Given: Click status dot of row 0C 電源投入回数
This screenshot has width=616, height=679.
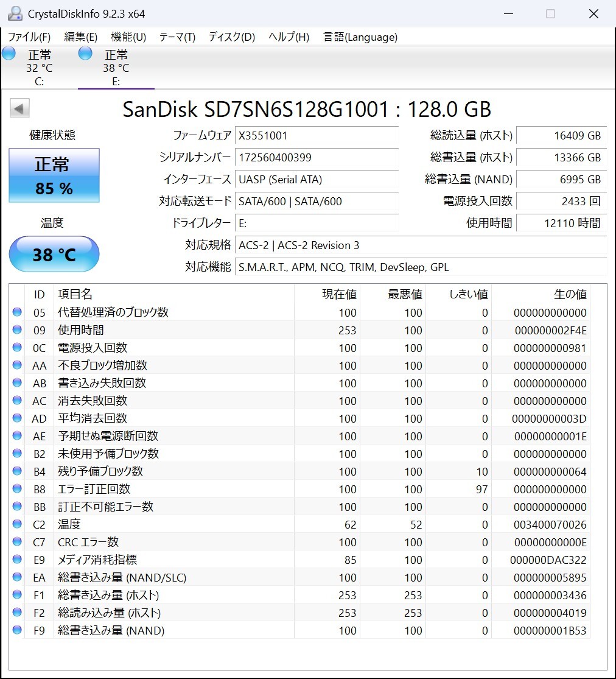Looking at the screenshot, I should 17,347.
